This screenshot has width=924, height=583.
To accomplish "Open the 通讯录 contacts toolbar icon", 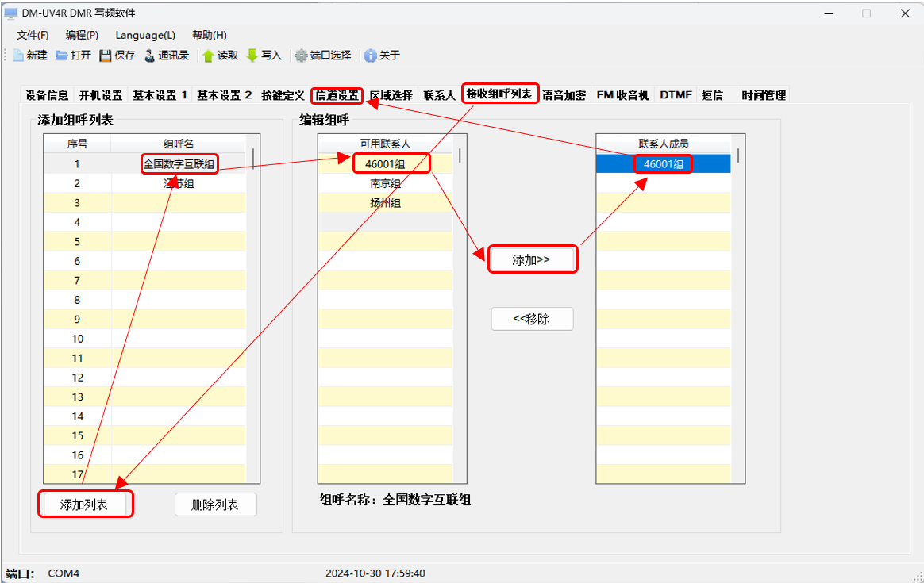I will click(150, 56).
